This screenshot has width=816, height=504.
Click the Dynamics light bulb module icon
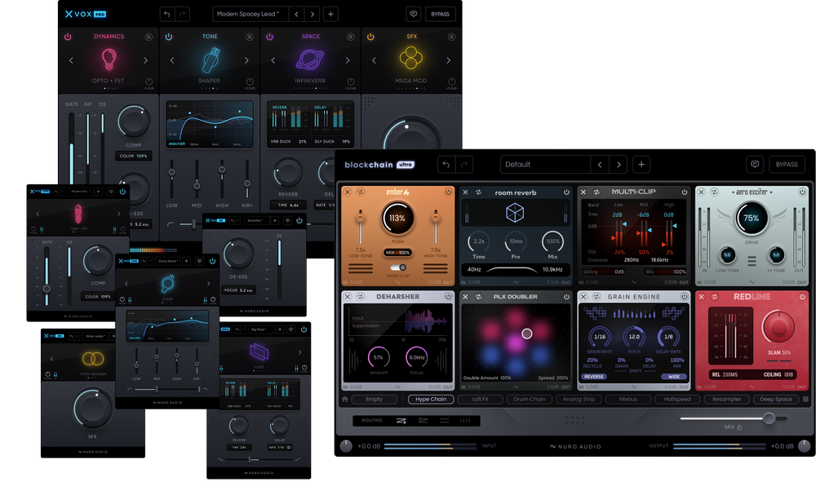(109, 60)
